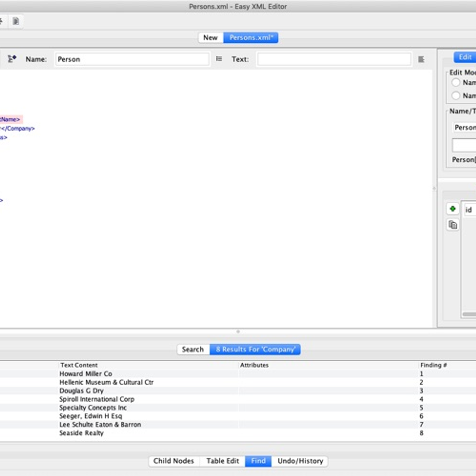This screenshot has width=476, height=476.
Task: Click the list icon right of the Name field
Action: coord(219,59)
